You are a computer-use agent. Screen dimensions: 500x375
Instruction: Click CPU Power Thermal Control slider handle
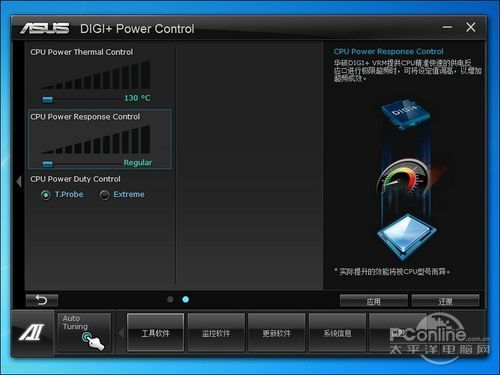pos(48,99)
